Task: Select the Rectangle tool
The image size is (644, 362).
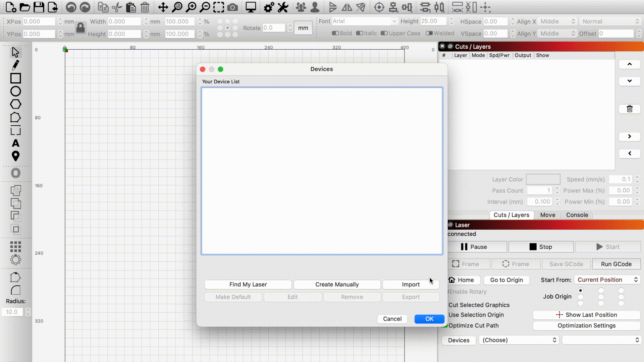Action: point(15,78)
